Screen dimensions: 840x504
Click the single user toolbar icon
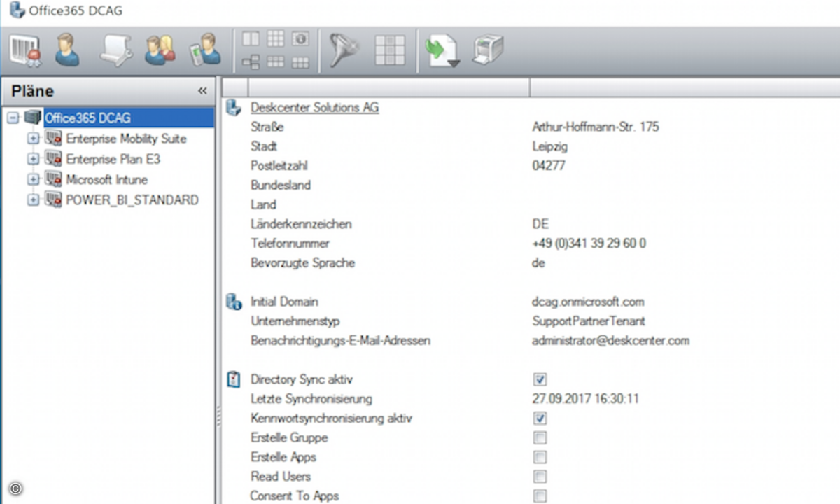pos(68,50)
